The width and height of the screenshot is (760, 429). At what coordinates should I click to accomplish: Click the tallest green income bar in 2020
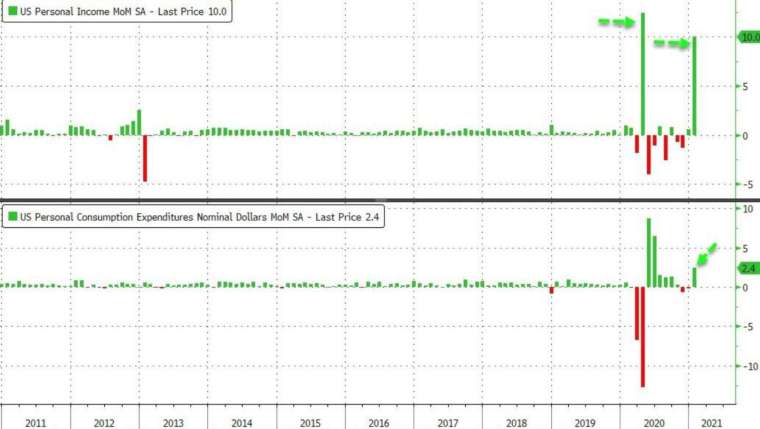pyautogui.click(x=643, y=74)
